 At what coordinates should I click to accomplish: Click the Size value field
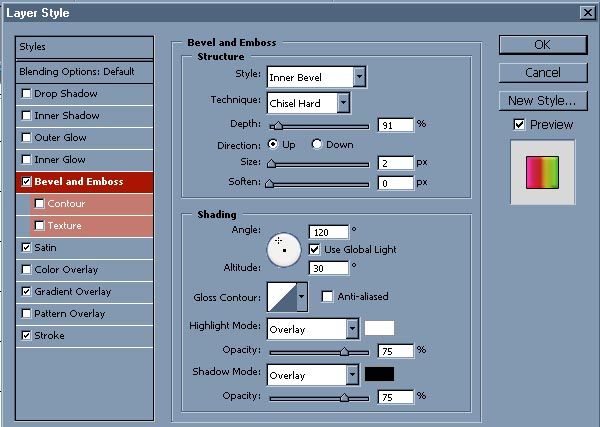click(396, 163)
